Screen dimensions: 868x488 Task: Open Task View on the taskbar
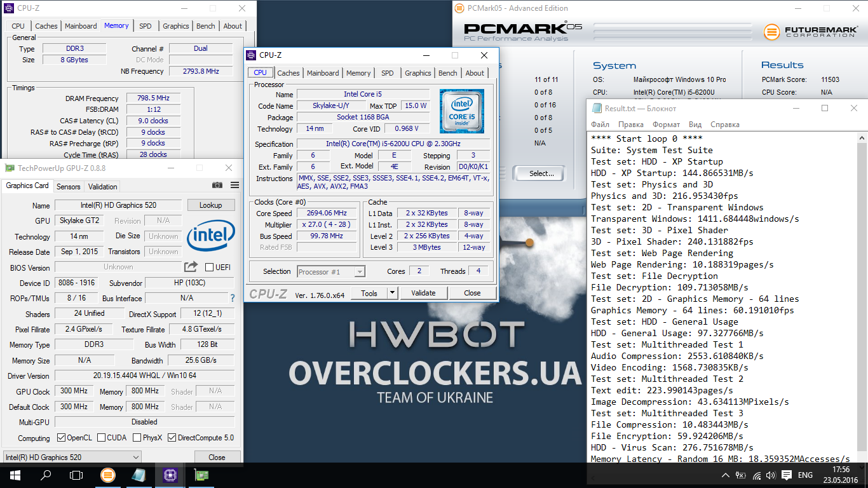coord(76,475)
